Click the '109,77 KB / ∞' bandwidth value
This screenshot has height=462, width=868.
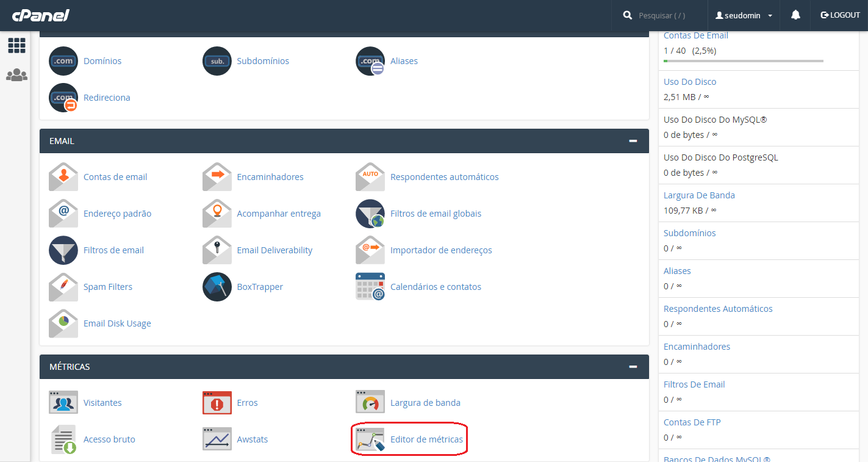(690, 210)
